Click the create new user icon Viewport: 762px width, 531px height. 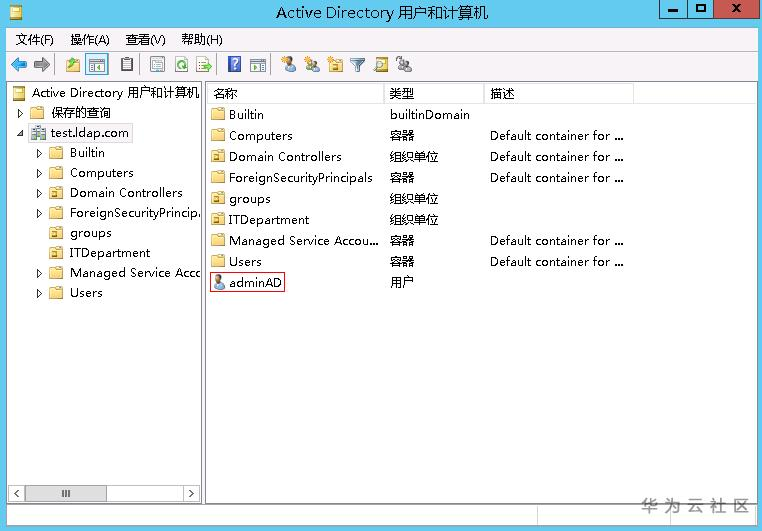tap(289, 65)
